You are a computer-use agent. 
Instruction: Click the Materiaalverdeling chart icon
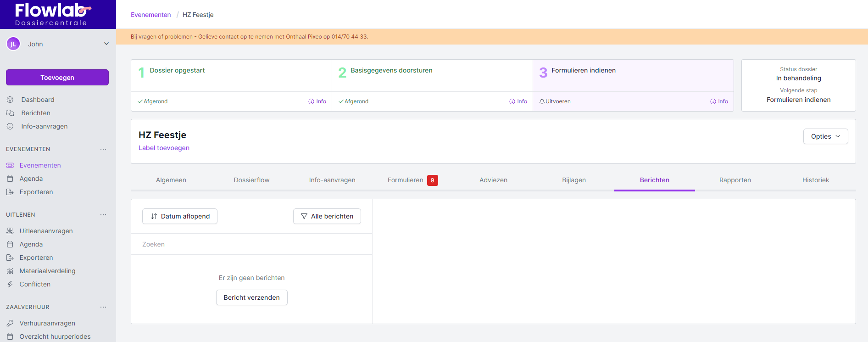[x=10, y=271]
